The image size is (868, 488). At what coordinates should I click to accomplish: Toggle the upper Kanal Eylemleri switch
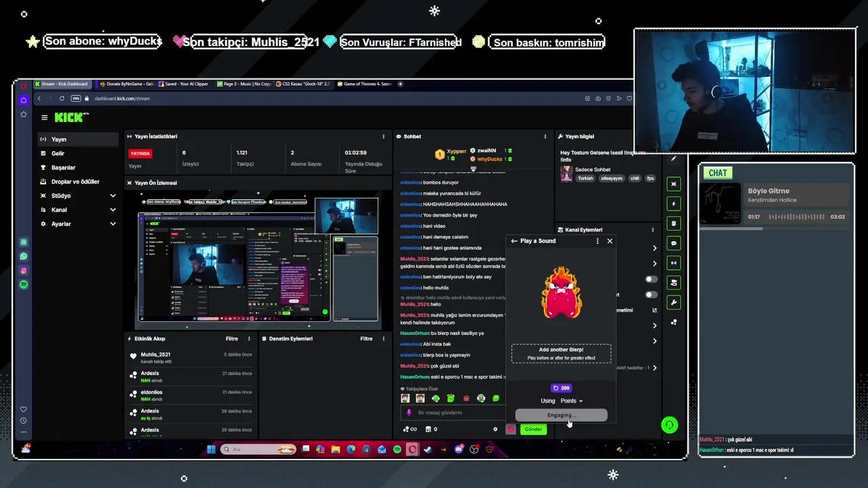tap(650, 279)
